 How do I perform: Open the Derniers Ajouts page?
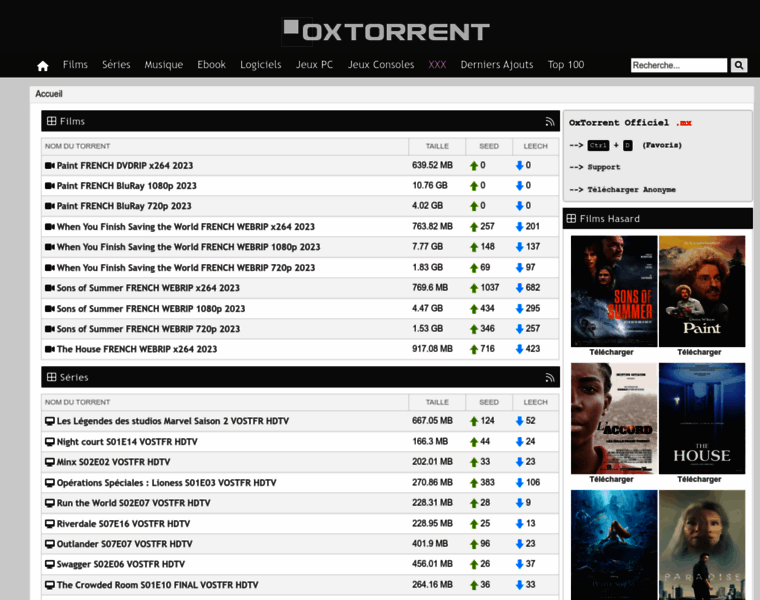[x=497, y=64]
